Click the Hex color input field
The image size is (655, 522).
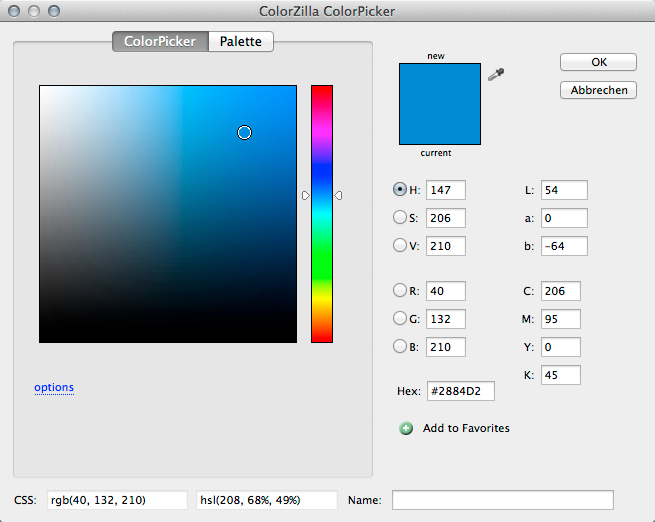pyautogui.click(x=461, y=391)
